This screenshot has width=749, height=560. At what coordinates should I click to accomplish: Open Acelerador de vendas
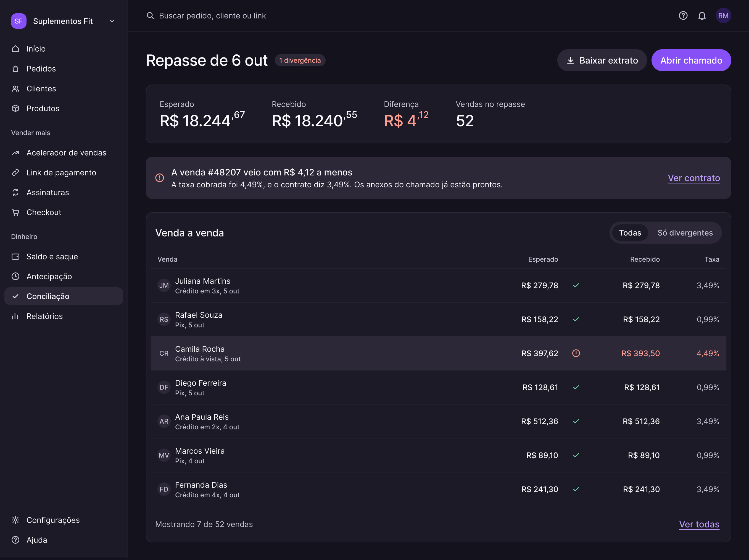[x=64, y=153]
